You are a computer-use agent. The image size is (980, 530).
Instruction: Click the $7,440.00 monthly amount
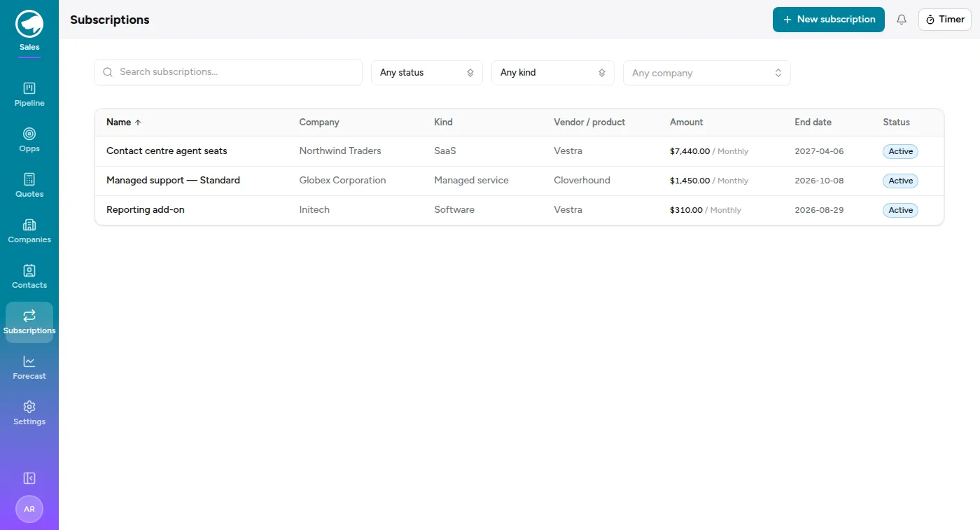709,151
